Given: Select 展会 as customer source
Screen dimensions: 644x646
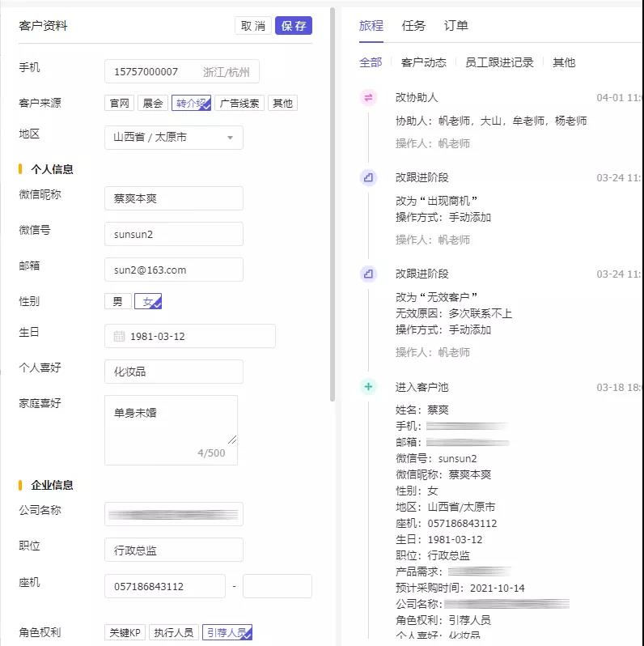Looking at the screenshot, I should click(x=153, y=103).
